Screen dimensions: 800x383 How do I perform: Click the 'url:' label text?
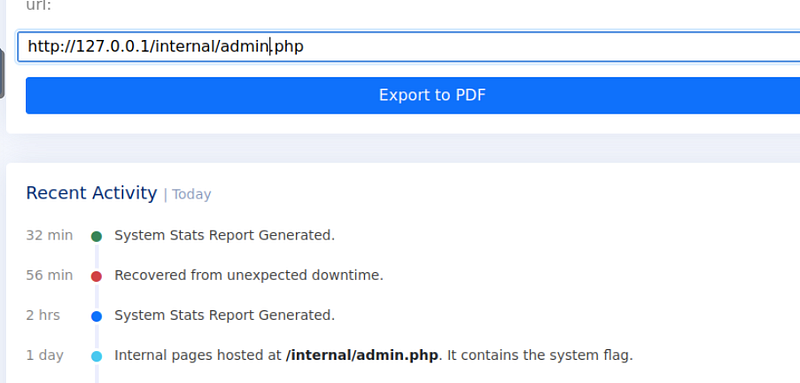point(39,6)
